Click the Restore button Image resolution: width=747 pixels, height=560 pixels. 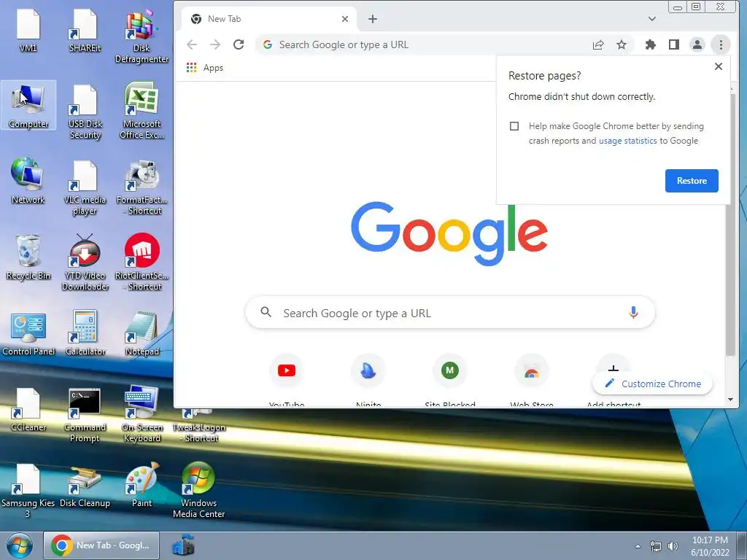point(692,181)
